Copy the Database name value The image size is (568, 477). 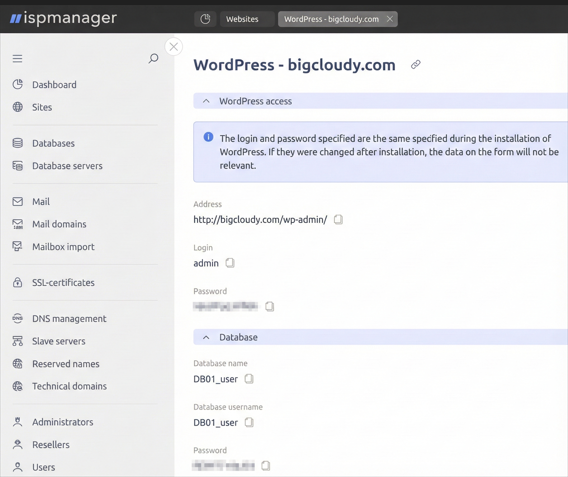pos(249,379)
